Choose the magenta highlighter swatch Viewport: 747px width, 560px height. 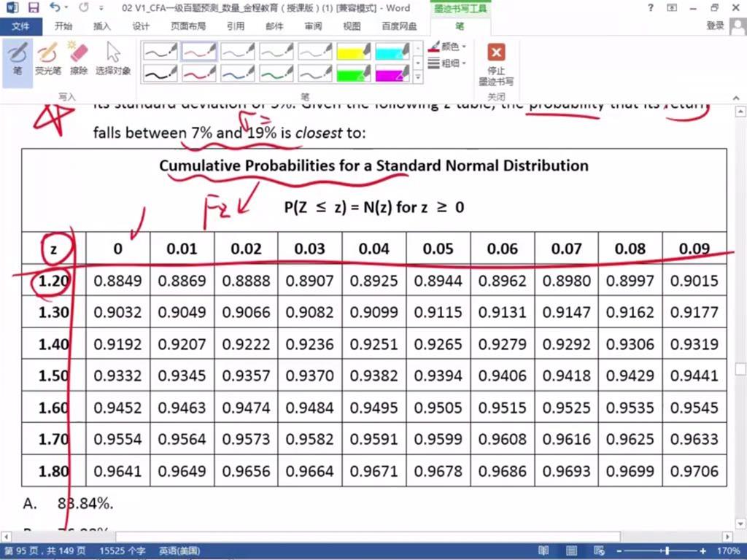[x=392, y=74]
